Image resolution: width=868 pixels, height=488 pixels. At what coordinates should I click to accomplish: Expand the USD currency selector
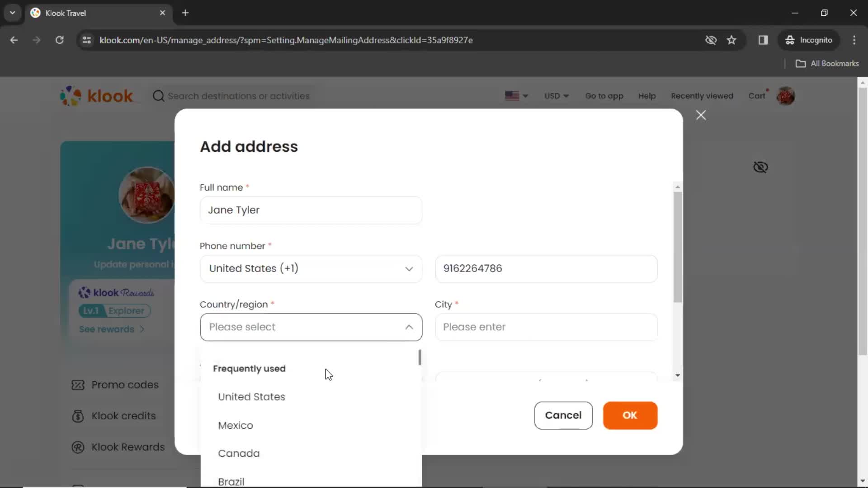coord(555,96)
